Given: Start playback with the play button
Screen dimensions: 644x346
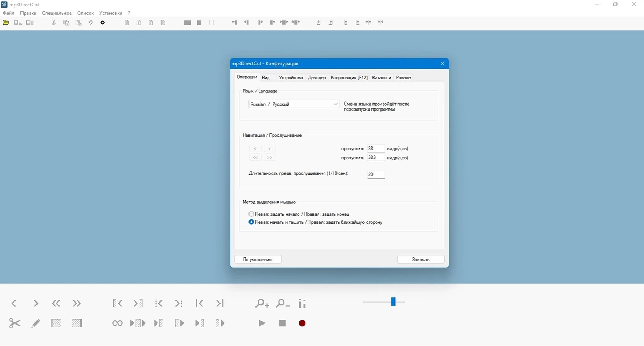Looking at the screenshot, I should pos(261,323).
